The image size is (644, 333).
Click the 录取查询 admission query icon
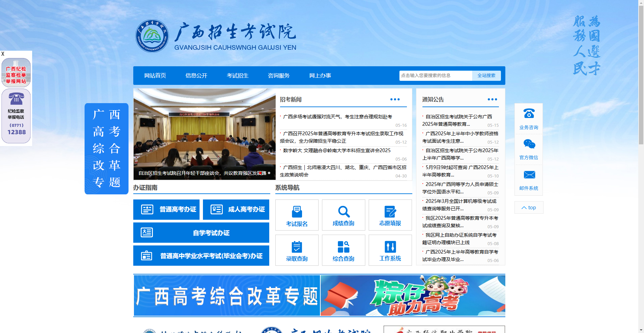(x=297, y=250)
